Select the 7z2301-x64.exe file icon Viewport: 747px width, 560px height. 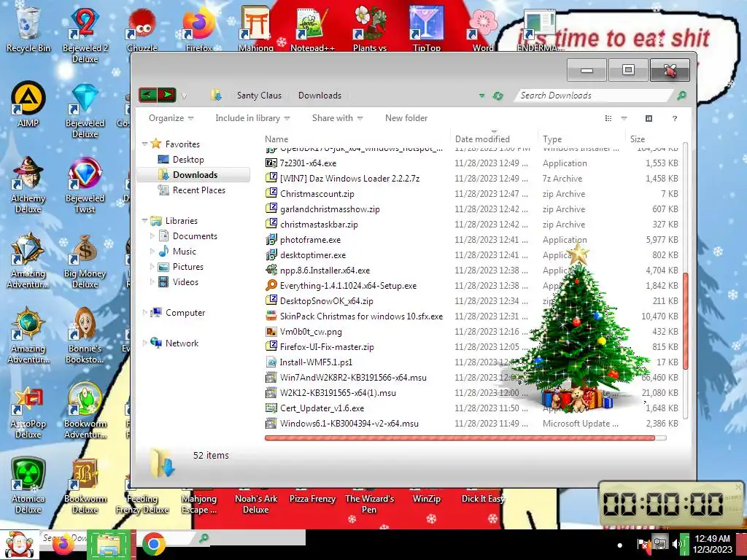point(271,163)
